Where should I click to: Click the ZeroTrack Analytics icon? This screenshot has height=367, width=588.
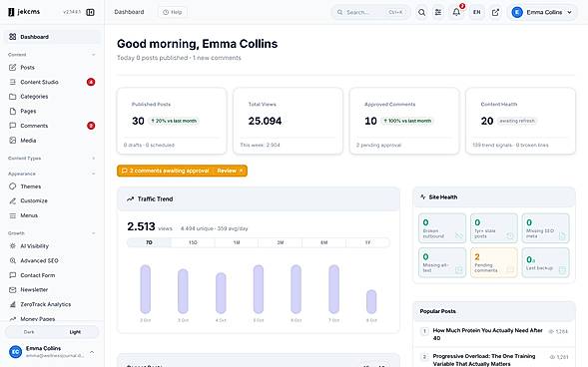point(12,304)
